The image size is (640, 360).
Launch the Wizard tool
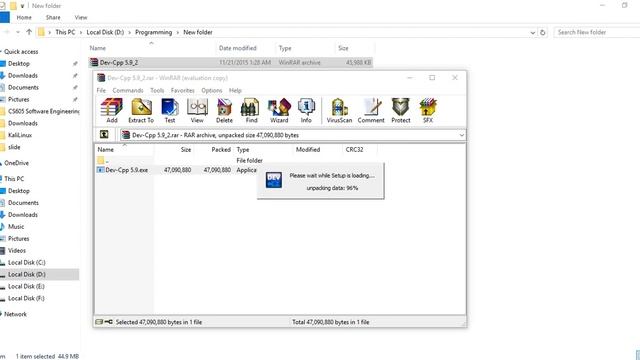279,111
